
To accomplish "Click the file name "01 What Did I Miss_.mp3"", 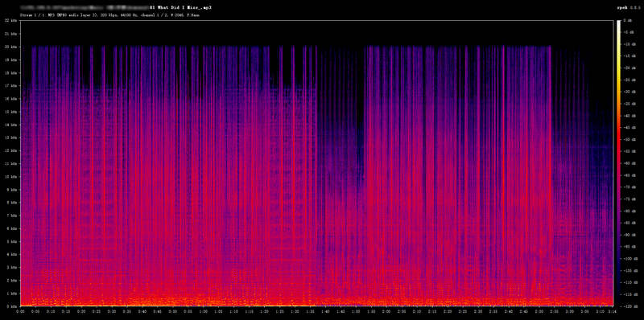I will [x=181, y=7].
